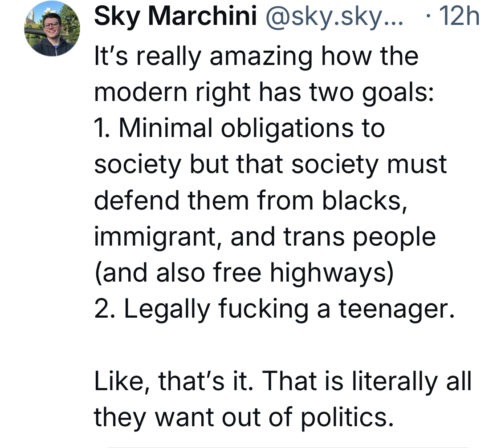Select the text '1. Minimal obligations to'
This screenshot has width=501, height=448.
(240, 129)
